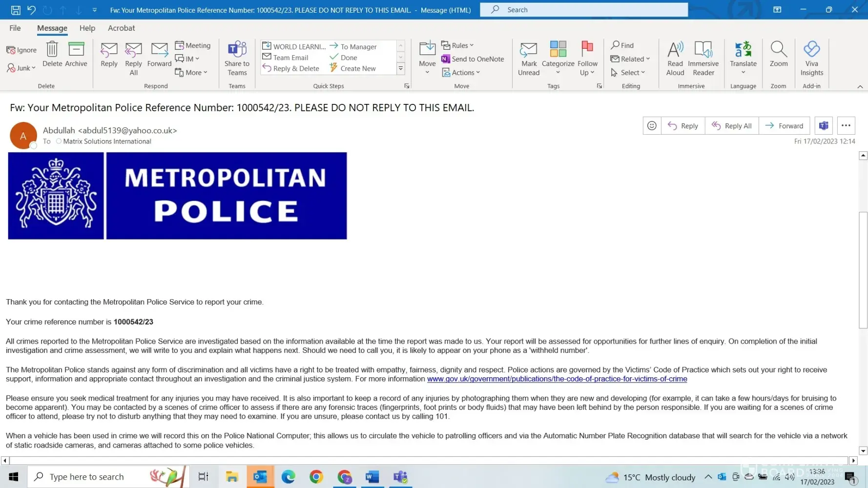Screen dimensions: 868x488
Task: Click the Reply button in message header
Action: [x=683, y=126]
